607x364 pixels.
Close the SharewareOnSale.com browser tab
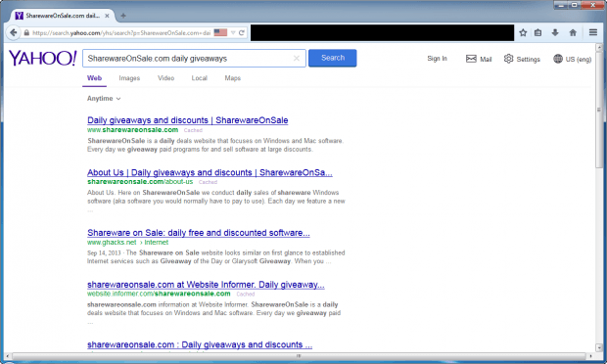107,16
